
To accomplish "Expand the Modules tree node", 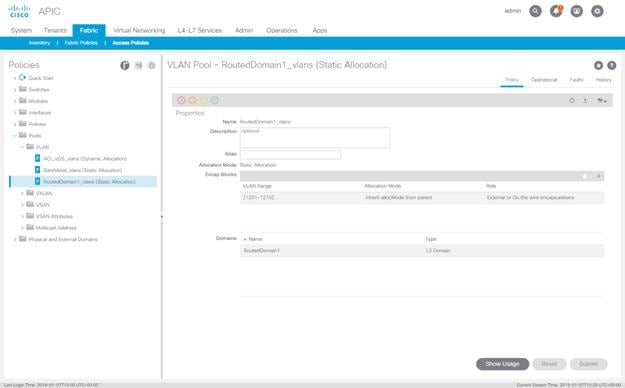I will point(15,101).
